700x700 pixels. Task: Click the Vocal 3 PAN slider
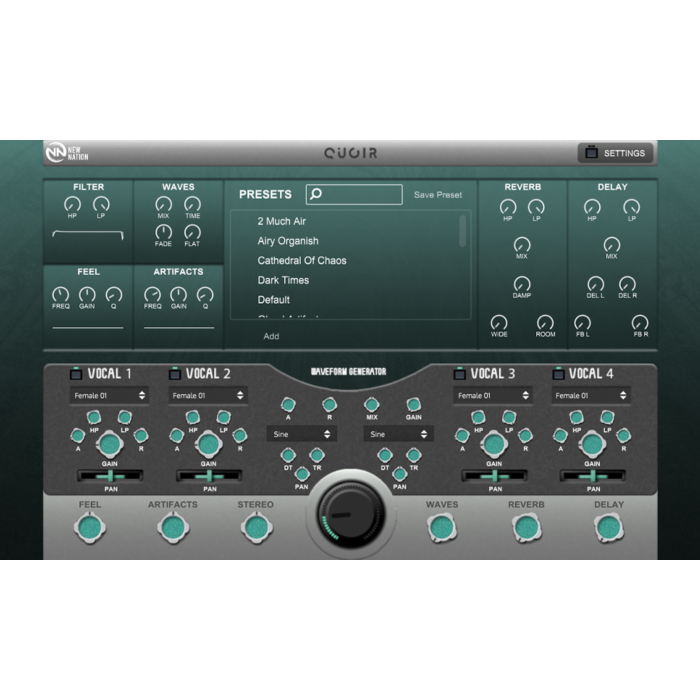coord(494,476)
